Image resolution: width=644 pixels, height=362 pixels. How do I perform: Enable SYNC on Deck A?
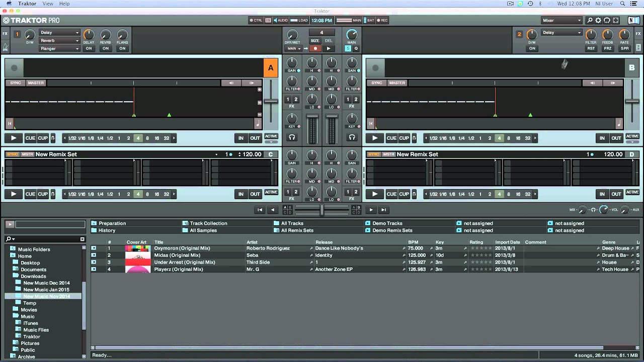[x=16, y=83]
